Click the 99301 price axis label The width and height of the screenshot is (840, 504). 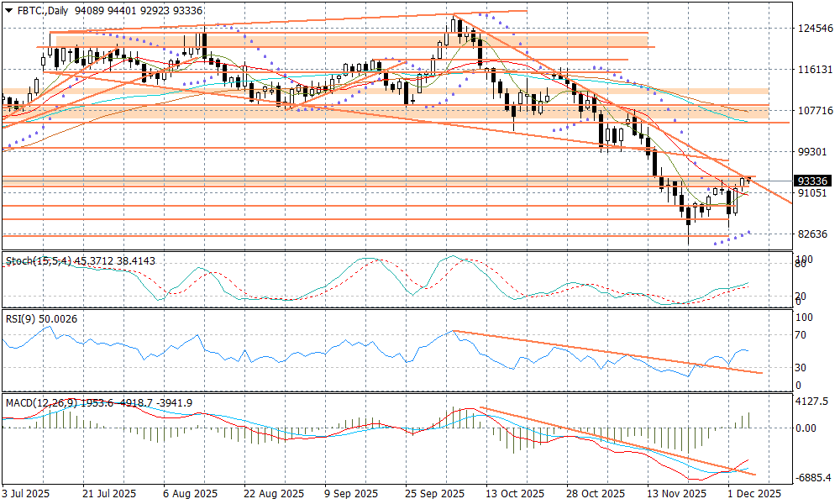pos(813,151)
